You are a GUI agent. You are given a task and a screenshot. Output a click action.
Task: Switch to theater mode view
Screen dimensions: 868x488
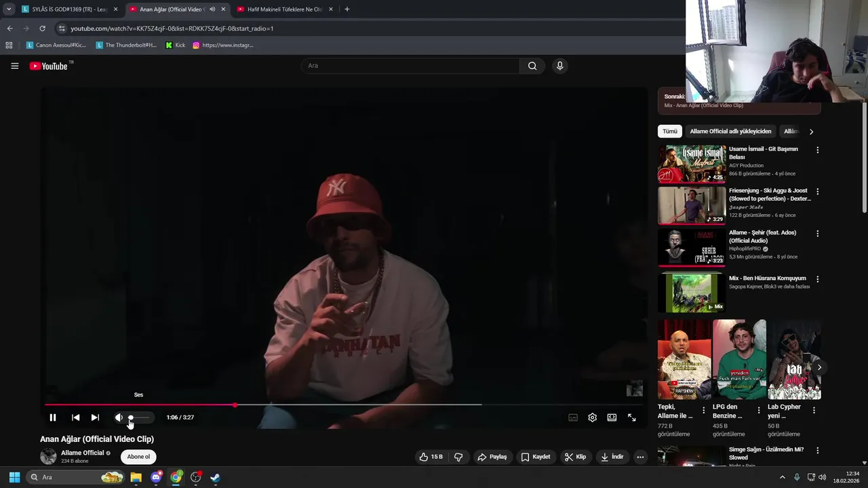[x=612, y=418]
